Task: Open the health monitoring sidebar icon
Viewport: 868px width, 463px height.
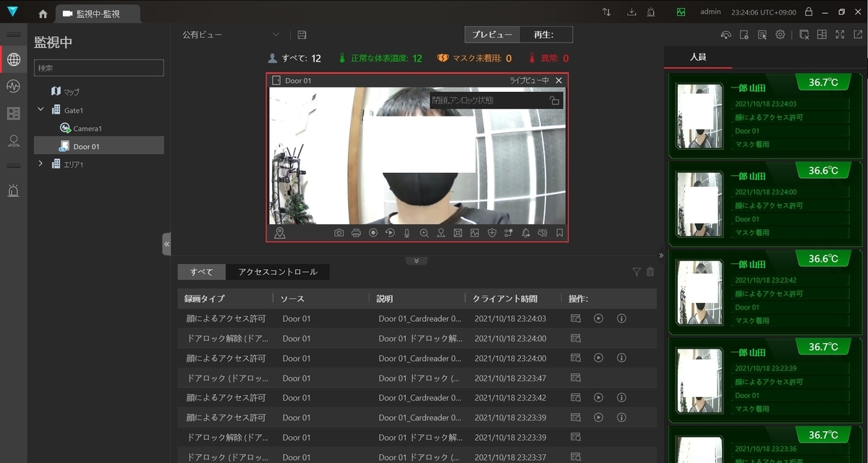Action: click(x=12, y=86)
